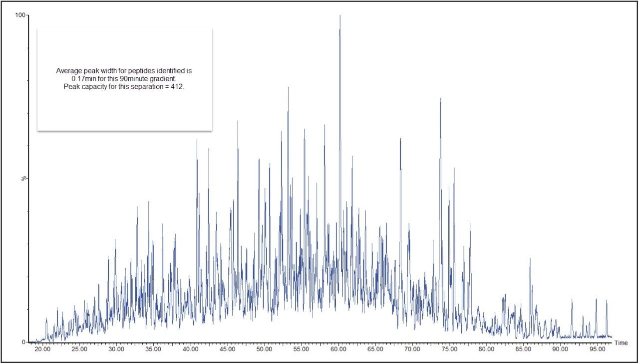
Task: Click the 50.00 time axis label
Action: [264, 350]
